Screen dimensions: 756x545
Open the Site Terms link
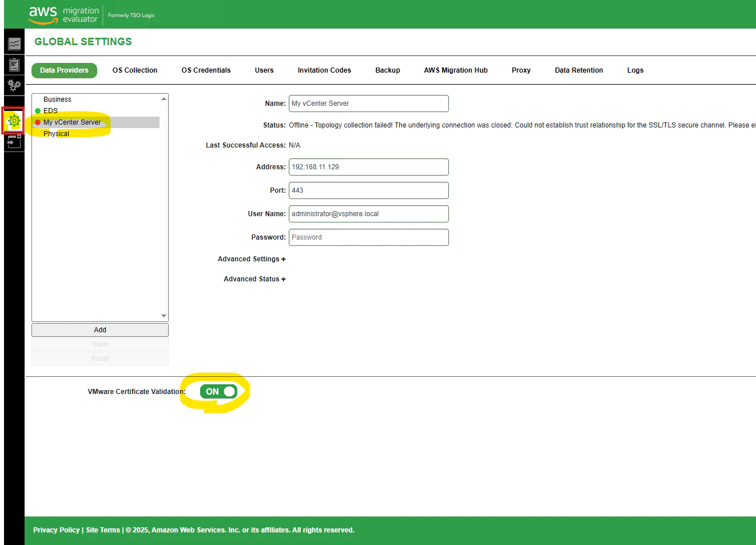point(103,530)
